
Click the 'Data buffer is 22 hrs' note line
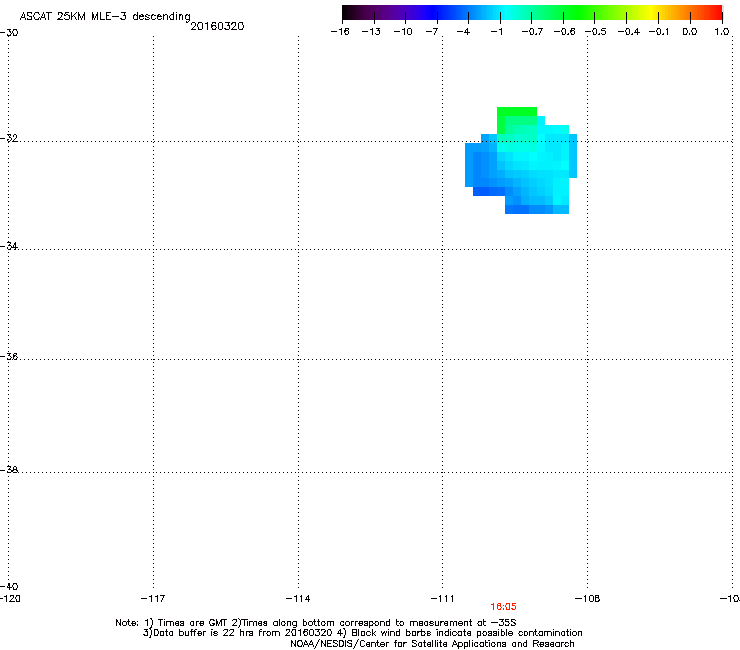pyautogui.click(x=362, y=633)
